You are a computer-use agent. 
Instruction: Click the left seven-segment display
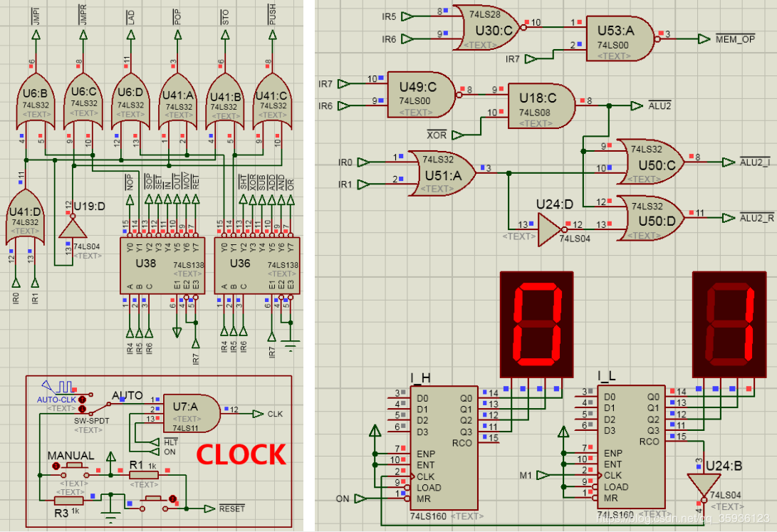536,323
